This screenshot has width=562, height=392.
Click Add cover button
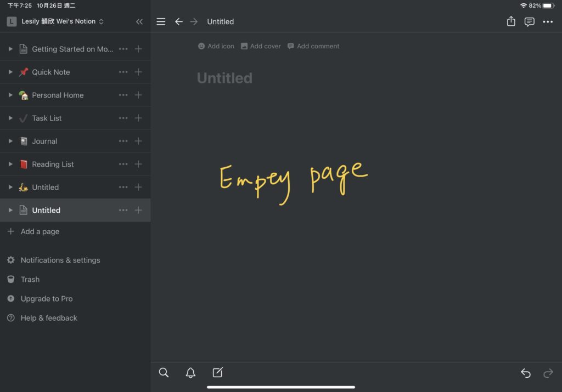[261, 46]
